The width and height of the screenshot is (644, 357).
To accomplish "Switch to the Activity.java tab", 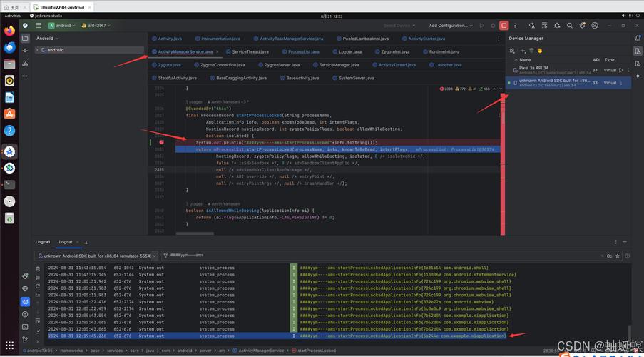I will tap(167, 39).
